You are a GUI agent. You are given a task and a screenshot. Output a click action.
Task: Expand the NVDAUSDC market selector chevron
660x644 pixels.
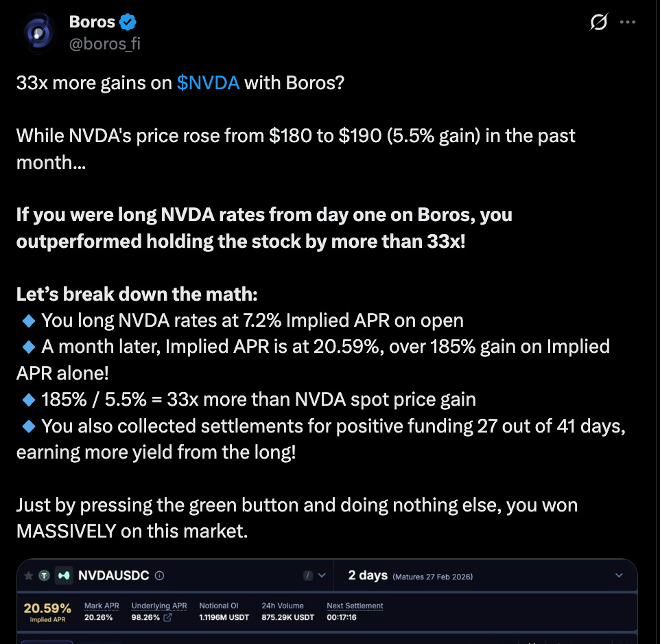pyautogui.click(x=322, y=575)
